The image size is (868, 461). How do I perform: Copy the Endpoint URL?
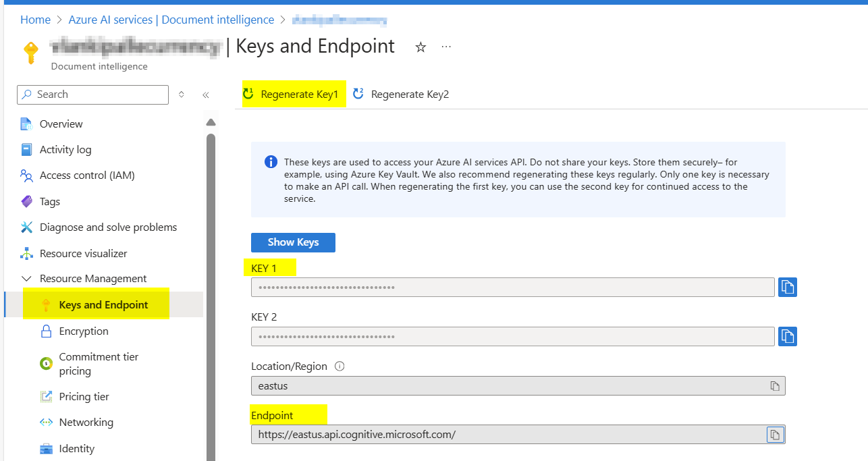click(775, 434)
